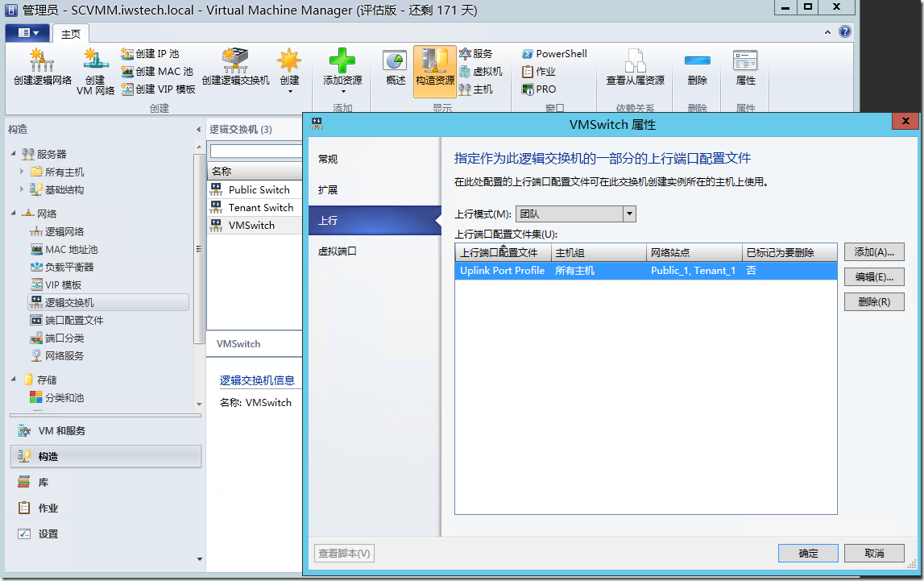The height and width of the screenshot is (581, 924).
Task: Click the Add (添加) button
Action: click(x=874, y=252)
